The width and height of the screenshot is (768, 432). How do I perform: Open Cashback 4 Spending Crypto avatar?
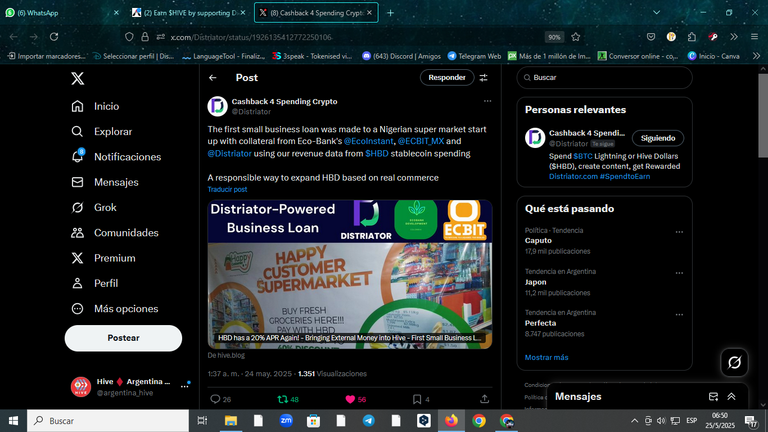217,106
